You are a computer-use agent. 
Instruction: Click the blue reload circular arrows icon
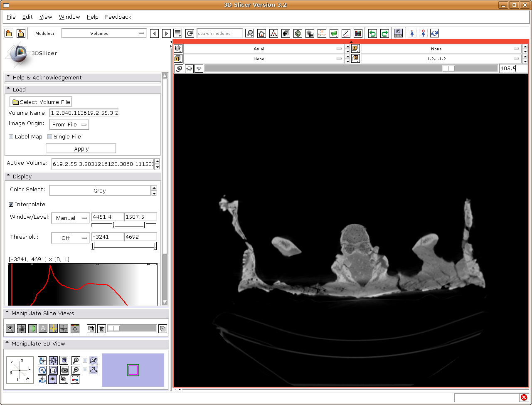[434, 33]
